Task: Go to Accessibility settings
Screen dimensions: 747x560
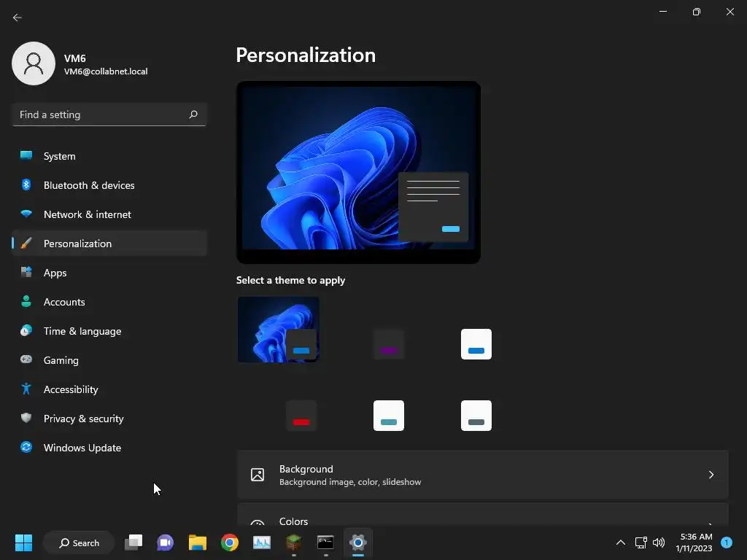Action: click(x=109, y=389)
